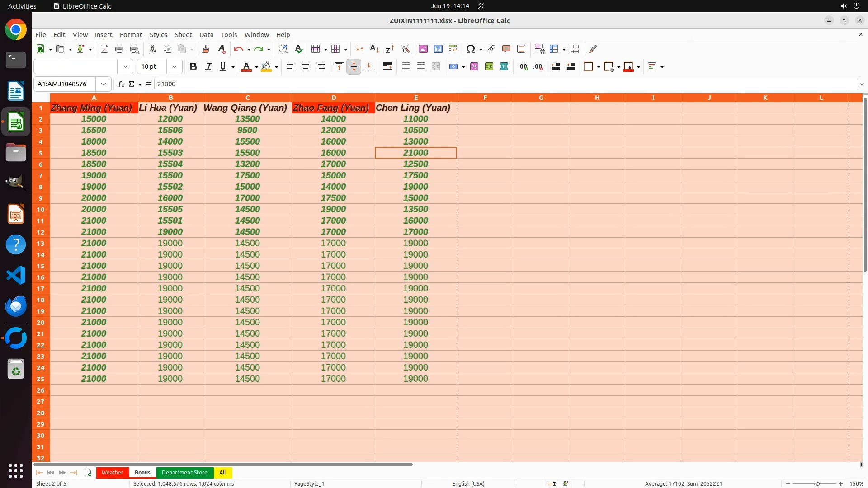Click the Clone Formatting paintbrush icon
This screenshot has height=488, width=868.
click(x=206, y=49)
